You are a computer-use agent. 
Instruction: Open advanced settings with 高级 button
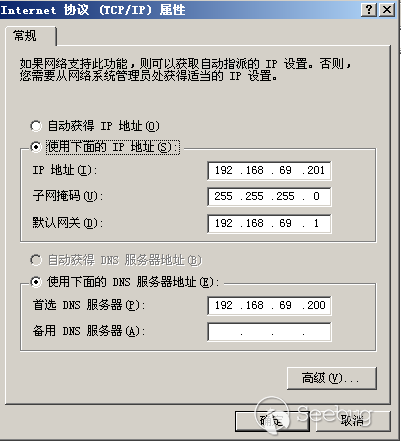pyautogui.click(x=332, y=378)
